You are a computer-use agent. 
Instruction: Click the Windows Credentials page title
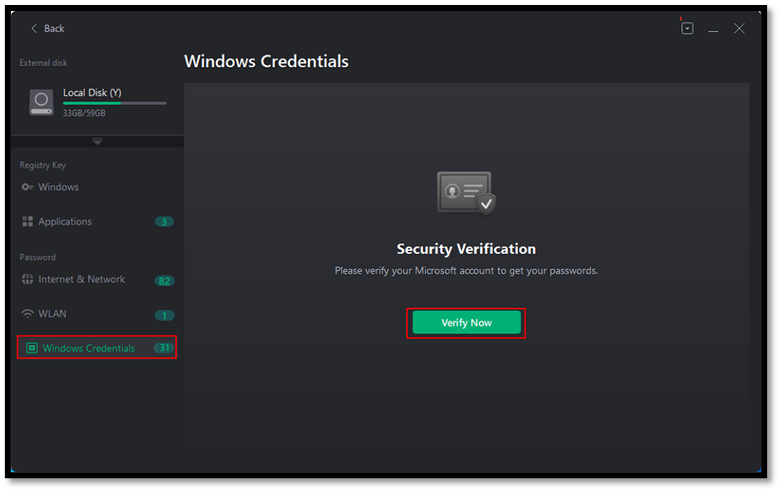266,61
